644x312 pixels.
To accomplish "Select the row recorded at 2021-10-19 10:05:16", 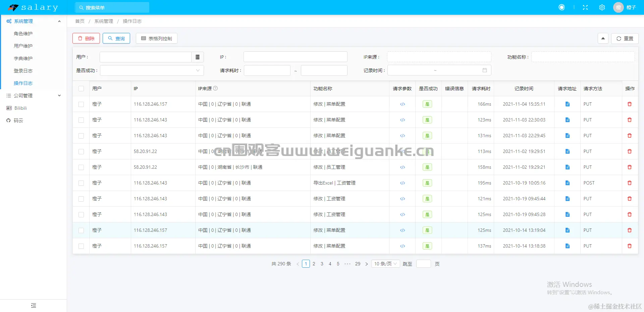I will (x=81, y=183).
